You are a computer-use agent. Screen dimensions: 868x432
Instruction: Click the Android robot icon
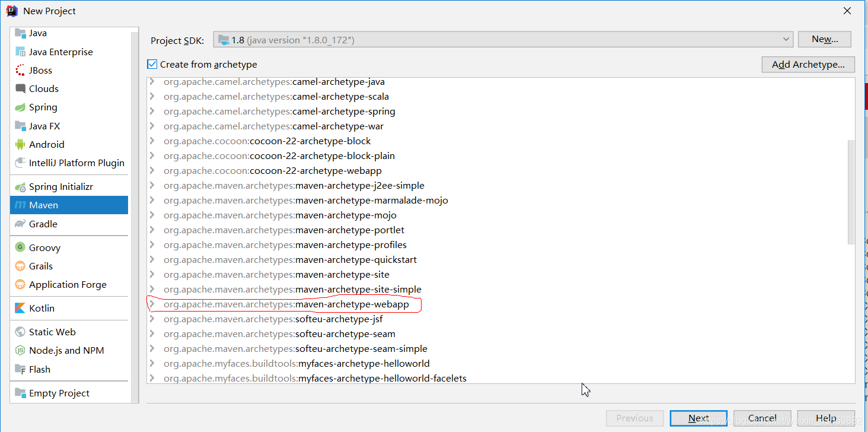pos(20,144)
